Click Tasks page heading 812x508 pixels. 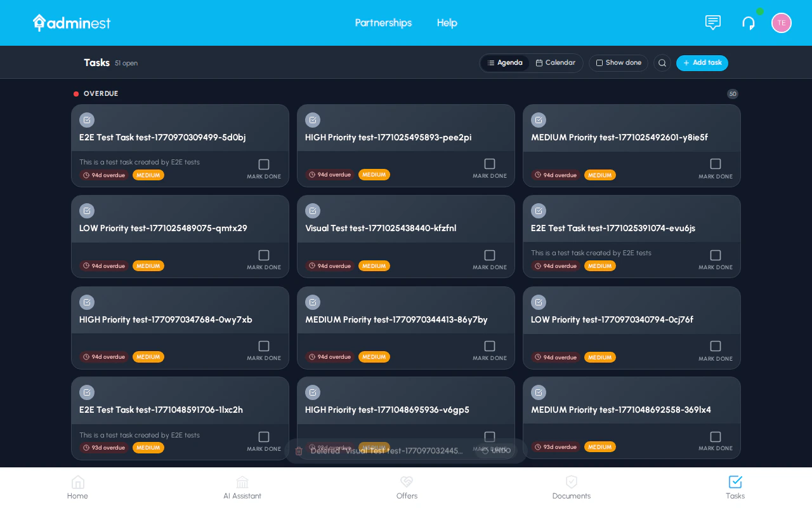pos(97,63)
